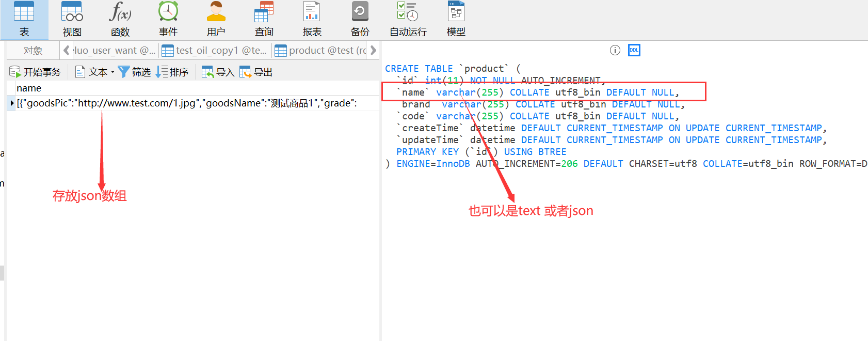Click the `createTime` datetime DDL line

coord(612,128)
